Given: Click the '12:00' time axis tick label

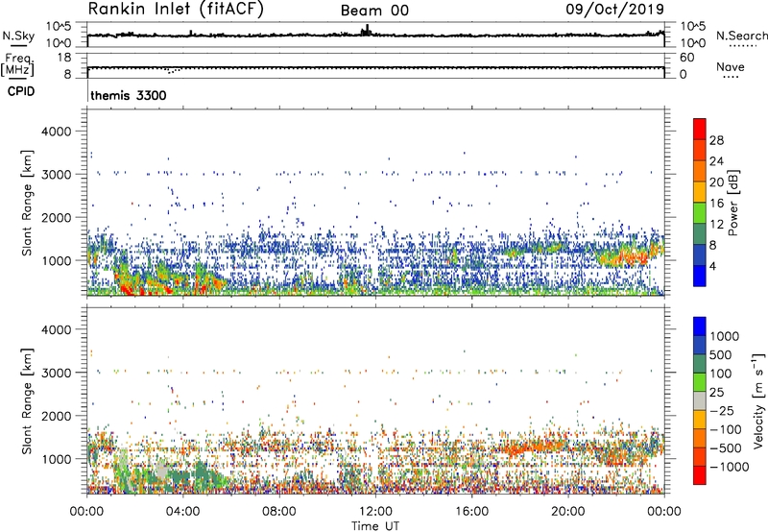Looking at the screenshot, I should 375,512.
